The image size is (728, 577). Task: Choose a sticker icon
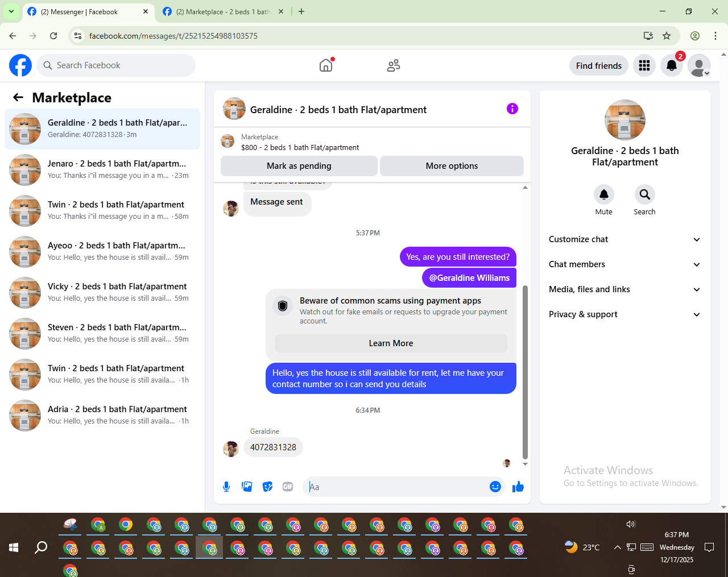pos(267,487)
